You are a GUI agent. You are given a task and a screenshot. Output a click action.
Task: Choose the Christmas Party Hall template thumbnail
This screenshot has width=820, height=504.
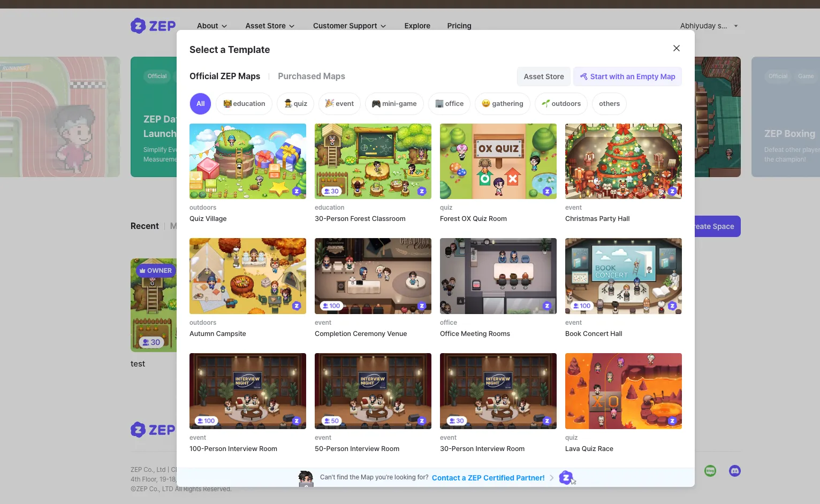pos(623,161)
